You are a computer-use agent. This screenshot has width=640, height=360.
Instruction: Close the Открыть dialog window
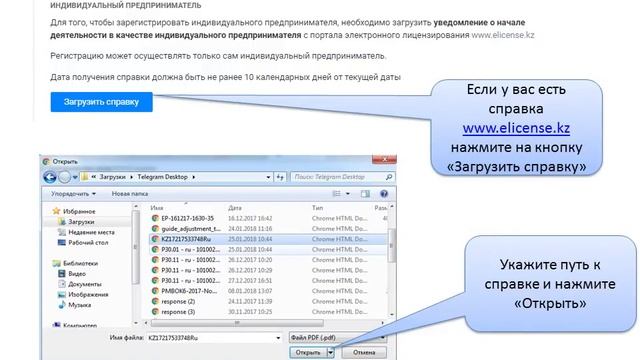pos(384,160)
